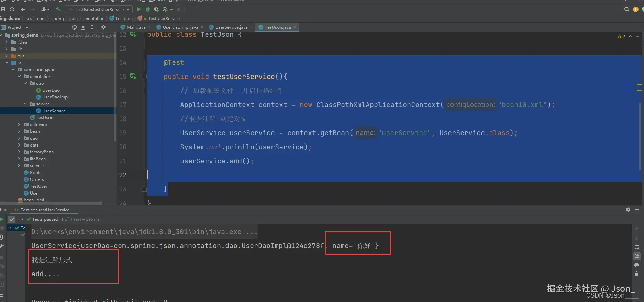Expand the .idea folder
The image size is (644, 302).
pyautogui.click(x=7, y=42)
